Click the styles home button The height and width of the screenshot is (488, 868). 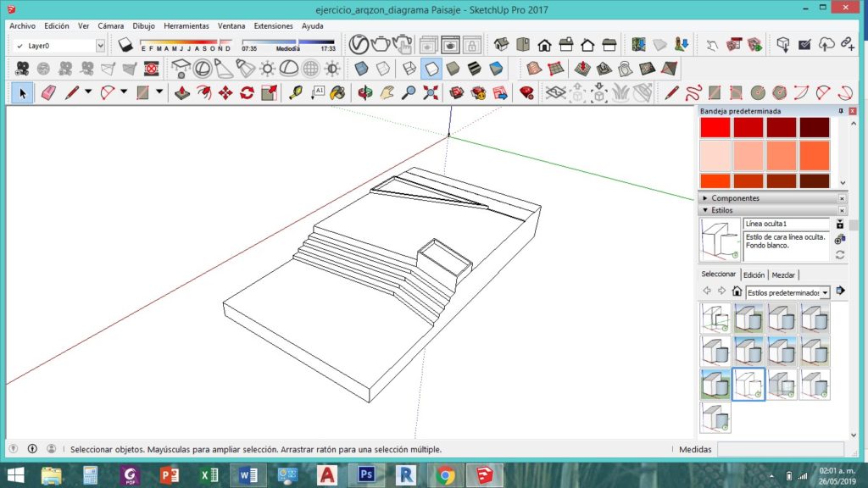pos(737,291)
